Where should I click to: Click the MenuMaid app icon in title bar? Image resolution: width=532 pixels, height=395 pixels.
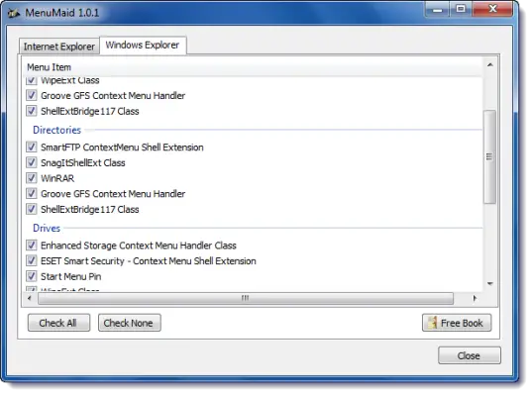pyautogui.click(x=14, y=13)
